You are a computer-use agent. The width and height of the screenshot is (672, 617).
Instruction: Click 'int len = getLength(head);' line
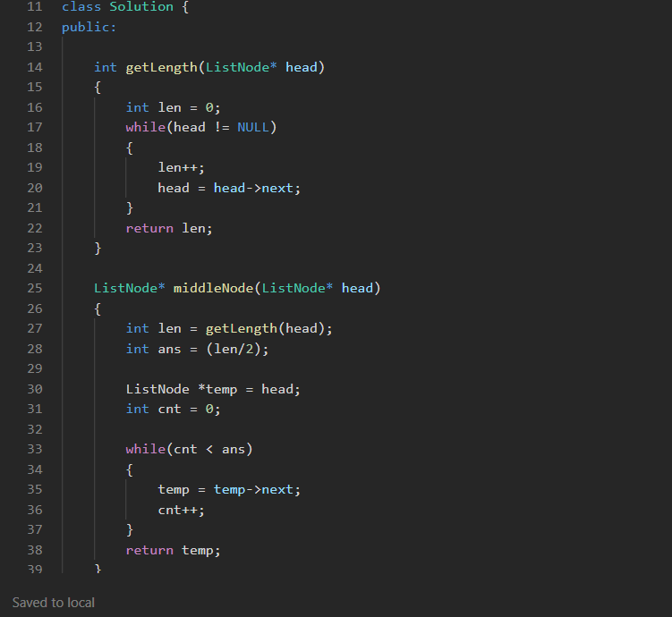(x=229, y=329)
